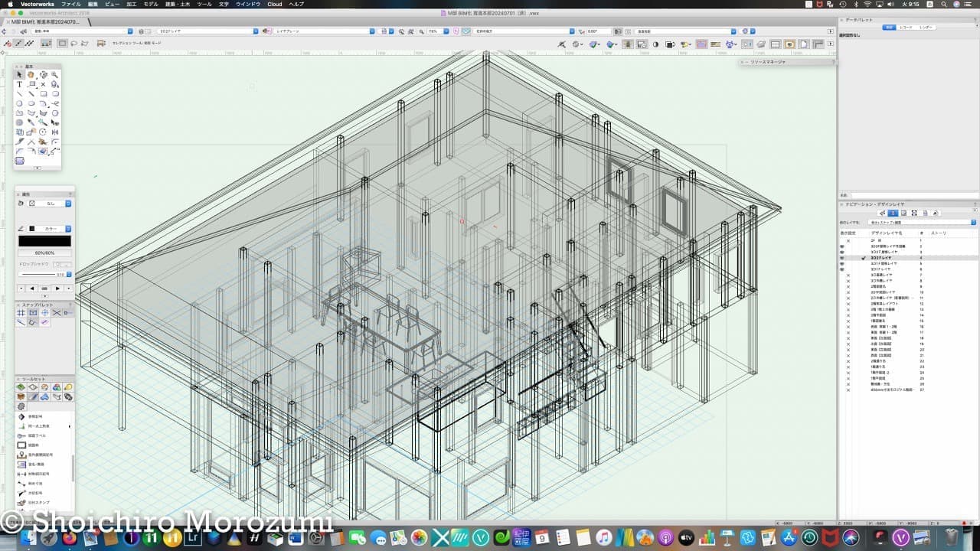Click the 60%/60% opacity button
The width and height of the screenshot is (980, 551).
[44, 253]
